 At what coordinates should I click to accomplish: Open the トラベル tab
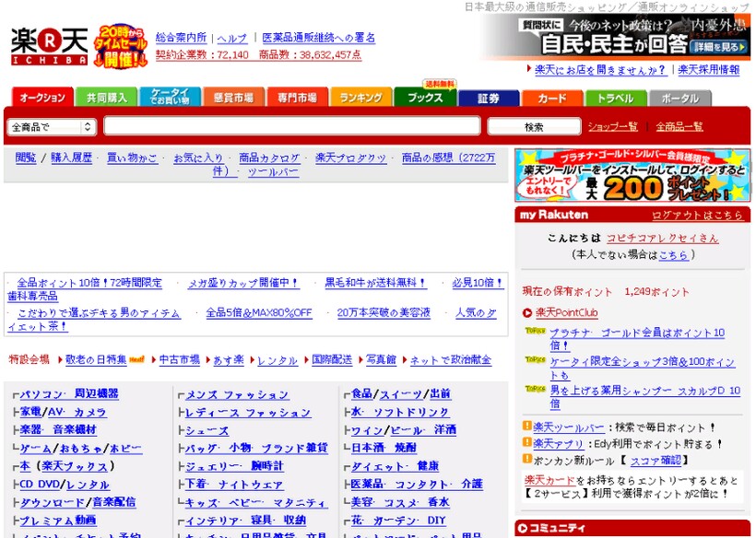pos(616,98)
